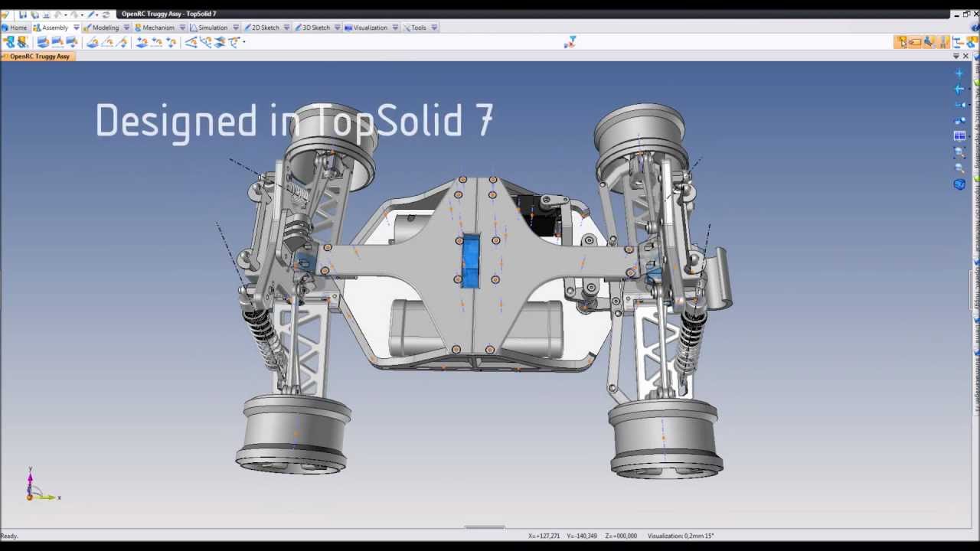Click first constraint icon in third toolbar group
Image resolution: width=980 pixels, height=551 pixels.
pyautogui.click(x=93, y=42)
